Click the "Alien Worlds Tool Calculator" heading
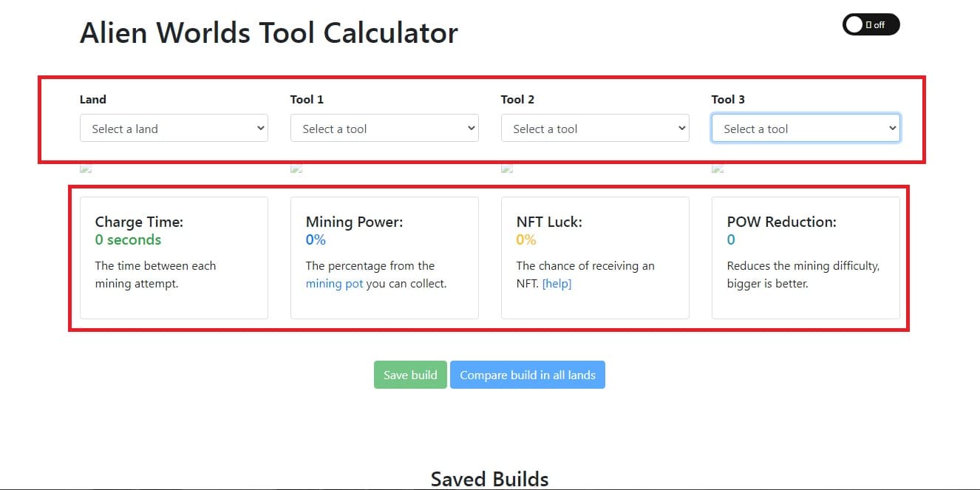The width and height of the screenshot is (980, 490). pyautogui.click(x=269, y=33)
